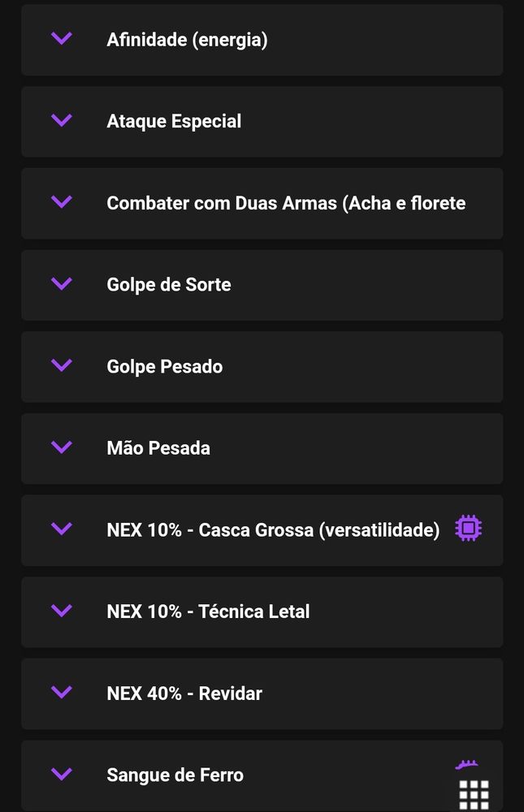524x812 pixels.
Task: Click chevron beside Combater com Duas Armas
Action: coord(62,202)
